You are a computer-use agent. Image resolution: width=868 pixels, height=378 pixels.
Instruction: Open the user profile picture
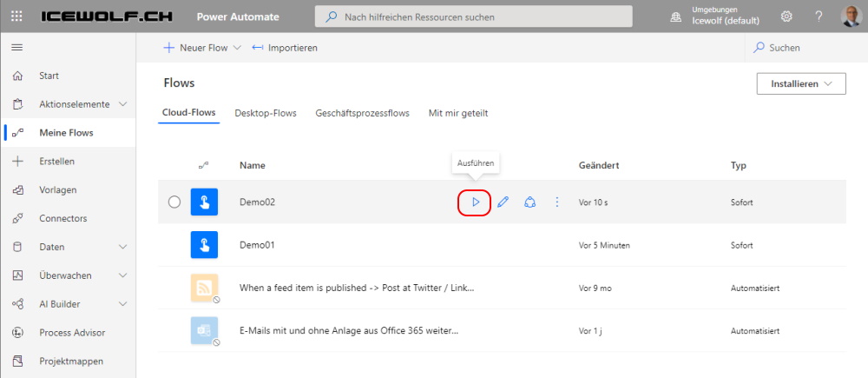(851, 17)
